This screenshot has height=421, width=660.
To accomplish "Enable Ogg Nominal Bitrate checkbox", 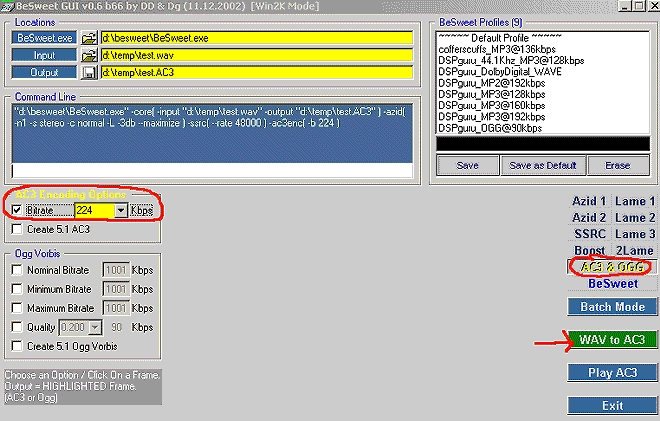I will 17,270.
